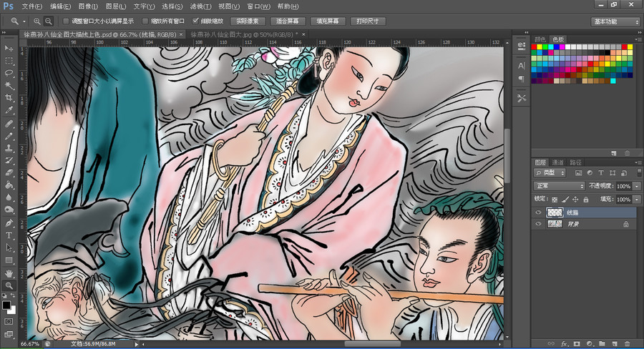Select the Horizontal Type tool
This screenshot has width=644, height=349.
click(x=9, y=235)
